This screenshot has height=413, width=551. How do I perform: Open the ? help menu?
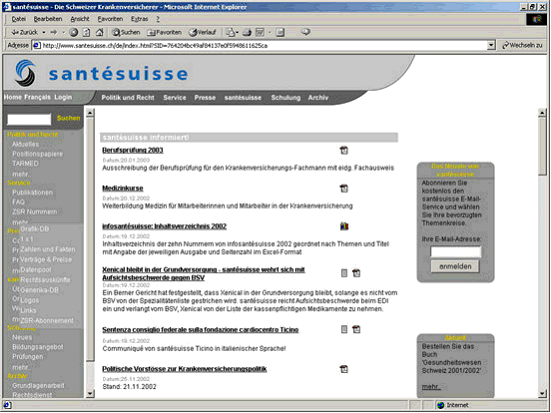pos(158,19)
